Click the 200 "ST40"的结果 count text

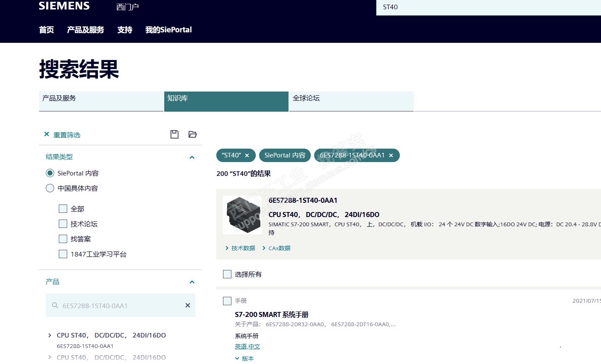coord(244,173)
